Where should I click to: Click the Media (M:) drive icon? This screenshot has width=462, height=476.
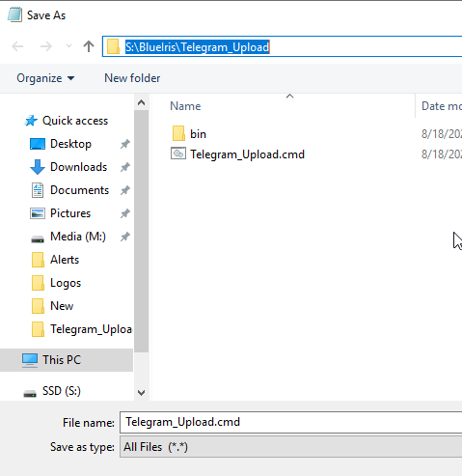tap(38, 239)
